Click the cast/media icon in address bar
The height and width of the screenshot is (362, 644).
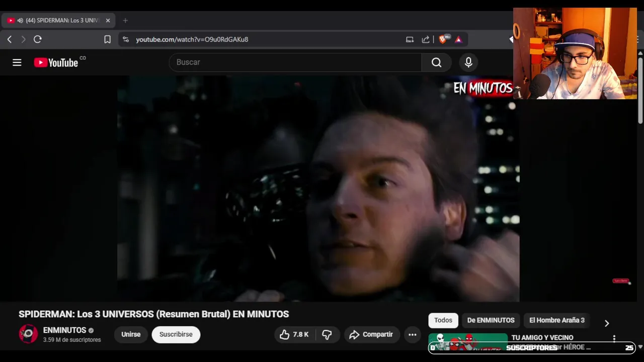(410, 39)
